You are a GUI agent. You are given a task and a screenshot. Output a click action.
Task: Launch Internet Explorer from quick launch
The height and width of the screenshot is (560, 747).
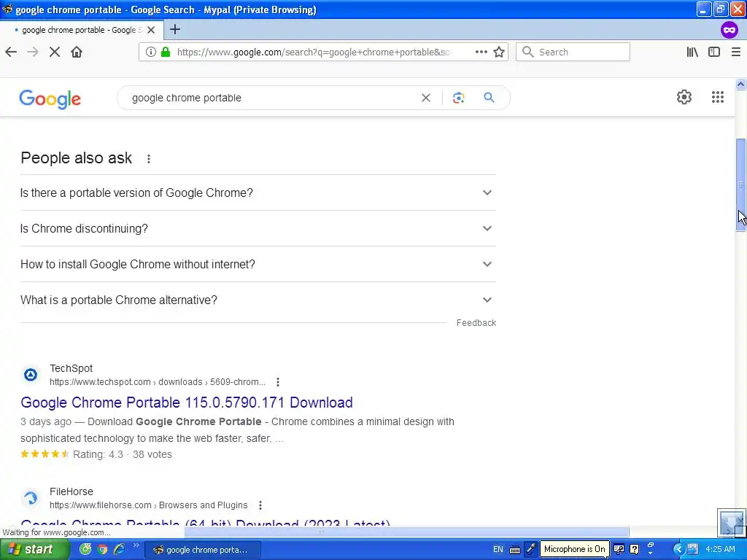click(x=119, y=550)
